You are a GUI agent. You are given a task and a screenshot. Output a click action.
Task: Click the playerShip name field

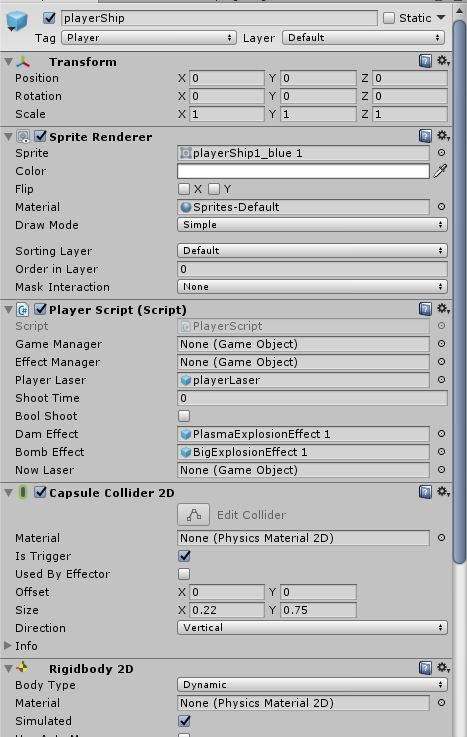(x=219, y=18)
